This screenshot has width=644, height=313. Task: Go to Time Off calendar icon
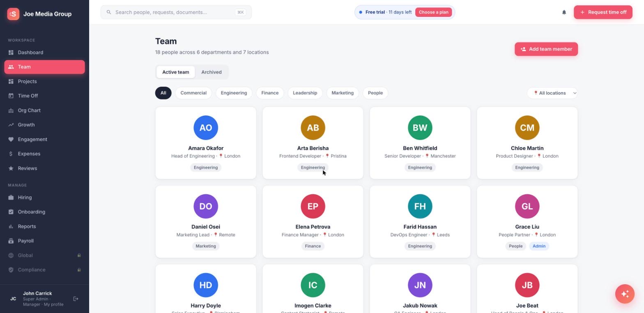11,96
